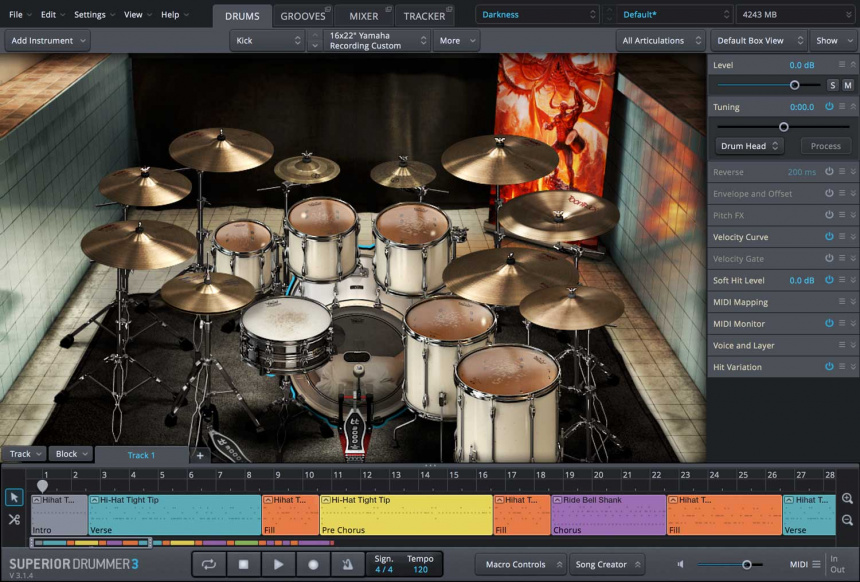
Task: Click the Process button under Tuning
Action: pyautogui.click(x=825, y=146)
